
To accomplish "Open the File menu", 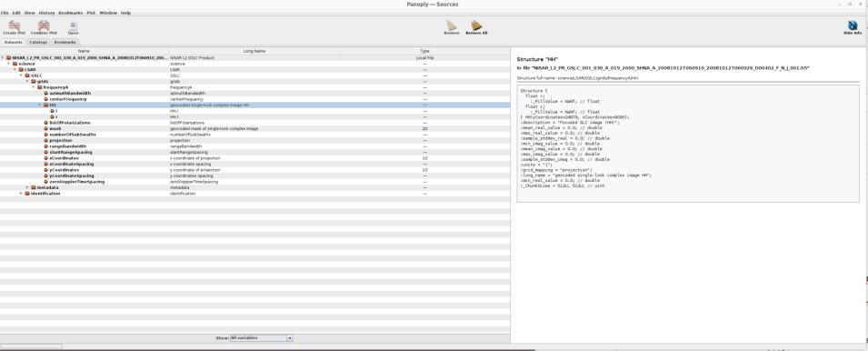I will point(5,13).
